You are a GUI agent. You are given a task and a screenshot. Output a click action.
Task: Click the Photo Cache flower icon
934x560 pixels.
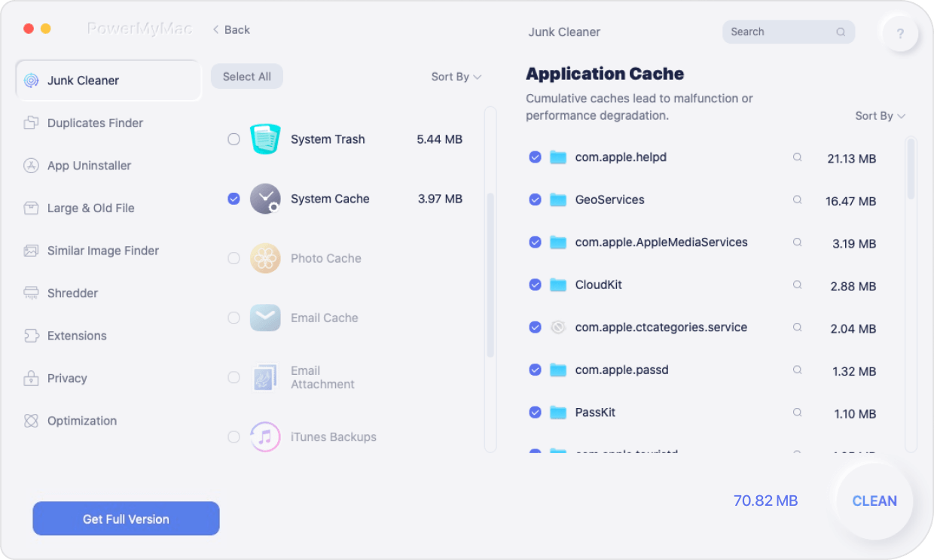pyautogui.click(x=265, y=258)
